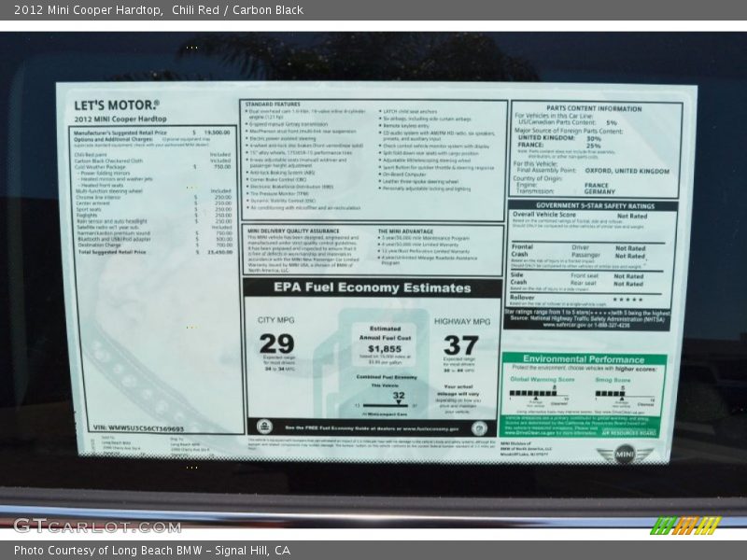Click the MINI winged logo on the sticker

(624, 454)
